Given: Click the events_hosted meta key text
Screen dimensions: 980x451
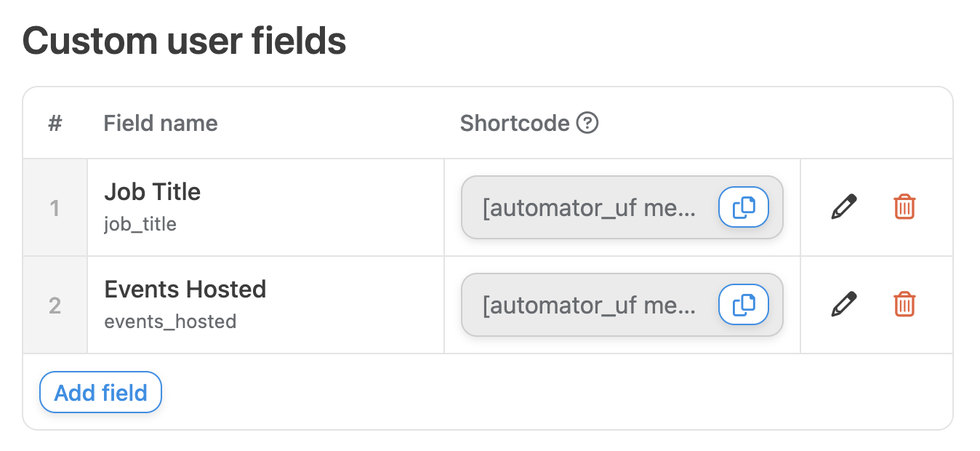Looking at the screenshot, I should click(170, 322).
